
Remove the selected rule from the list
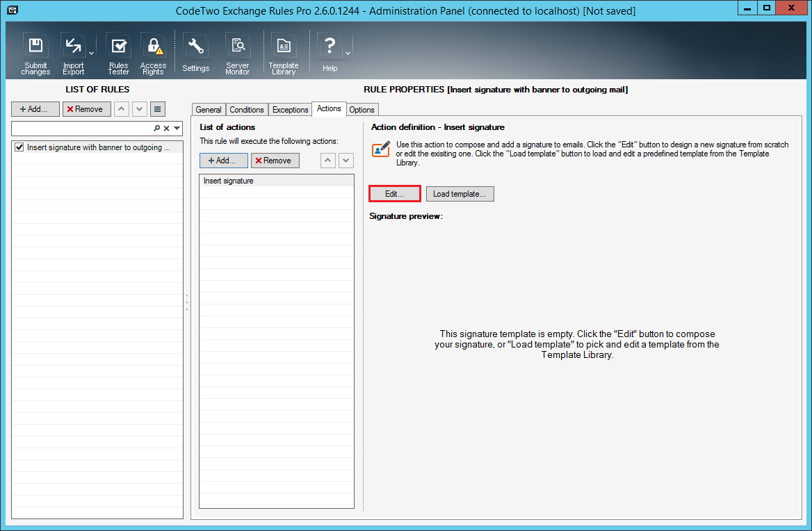pyautogui.click(x=86, y=109)
